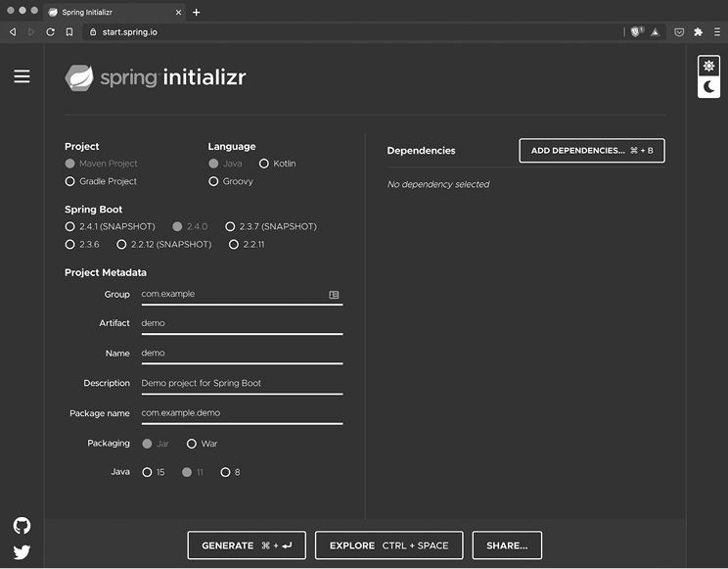Switch to dark theme moon icon
Screen dimensions: 728x569
pos(708,87)
